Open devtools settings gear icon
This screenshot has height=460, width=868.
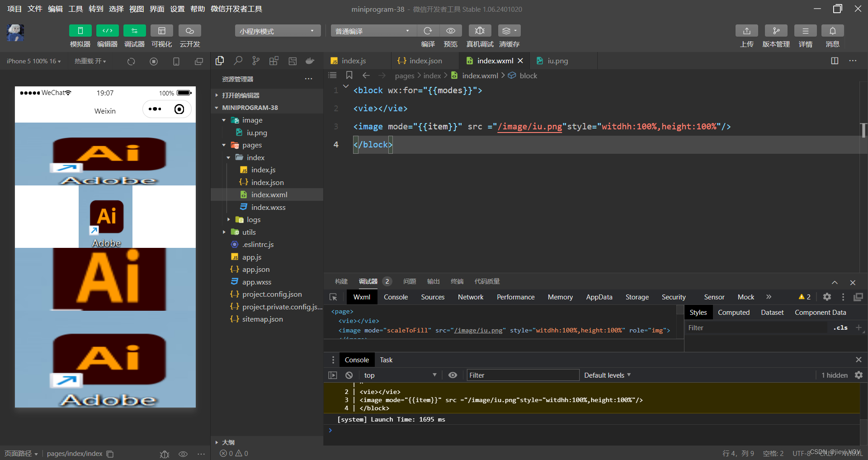pyautogui.click(x=827, y=297)
